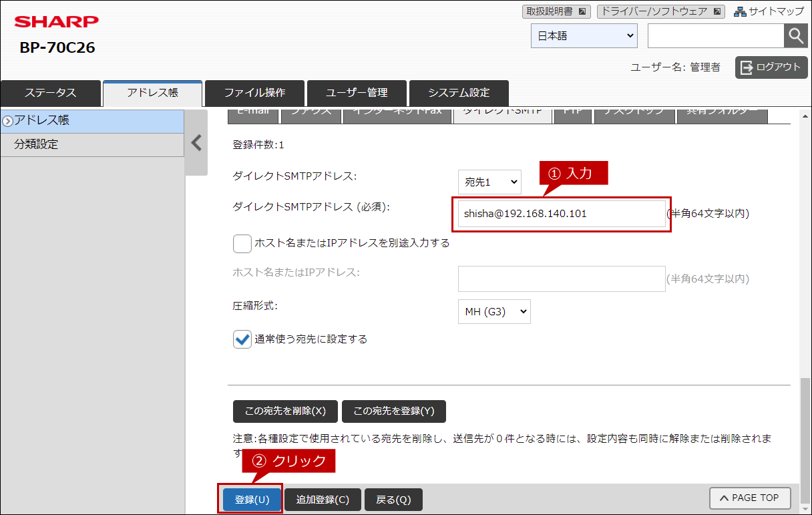This screenshot has width=812, height=515.
Task: Click the search magnifier icon
Action: click(x=795, y=36)
